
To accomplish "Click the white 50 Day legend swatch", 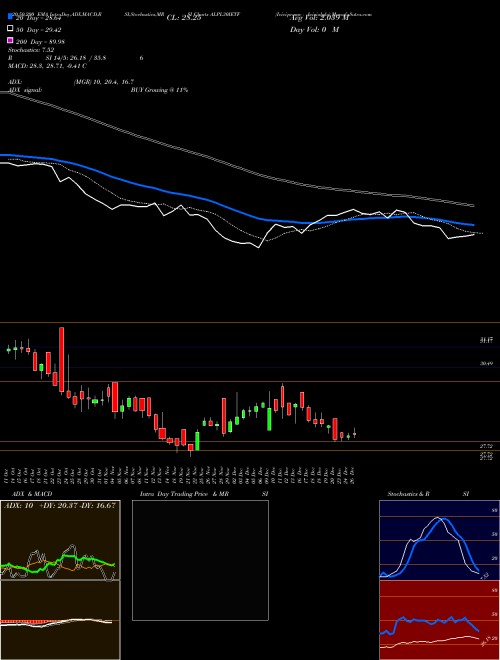I will [x=10, y=28].
